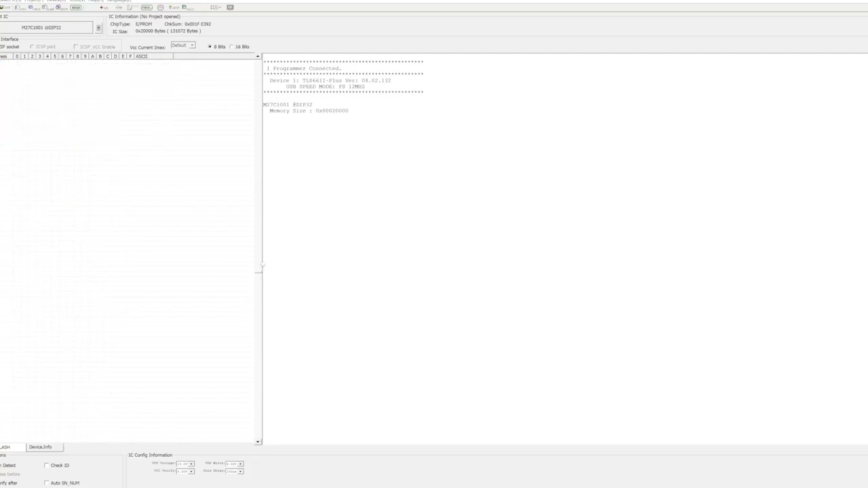Click the red ADD toolbar icon
Image resolution: width=868 pixels, height=488 pixels.
pos(104,7)
